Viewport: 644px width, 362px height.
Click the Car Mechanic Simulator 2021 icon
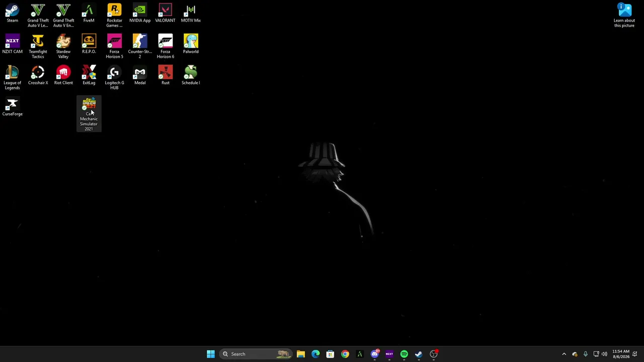pos(89,114)
